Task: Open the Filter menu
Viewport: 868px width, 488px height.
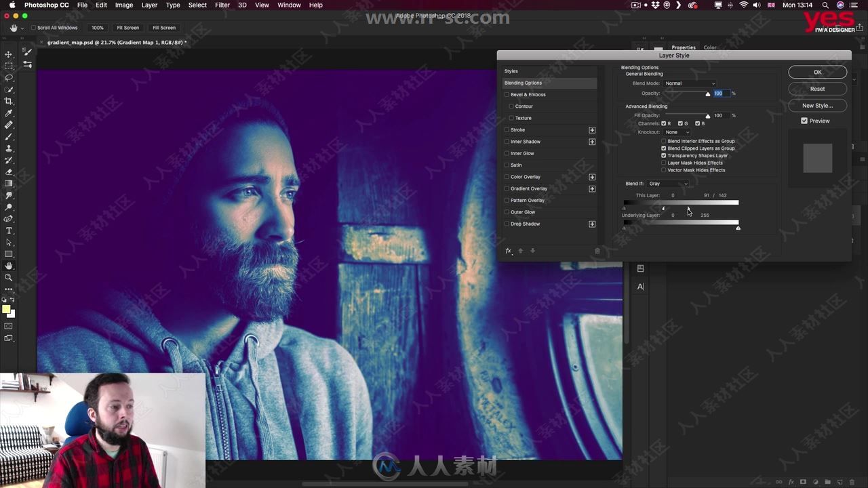Action: [222, 5]
